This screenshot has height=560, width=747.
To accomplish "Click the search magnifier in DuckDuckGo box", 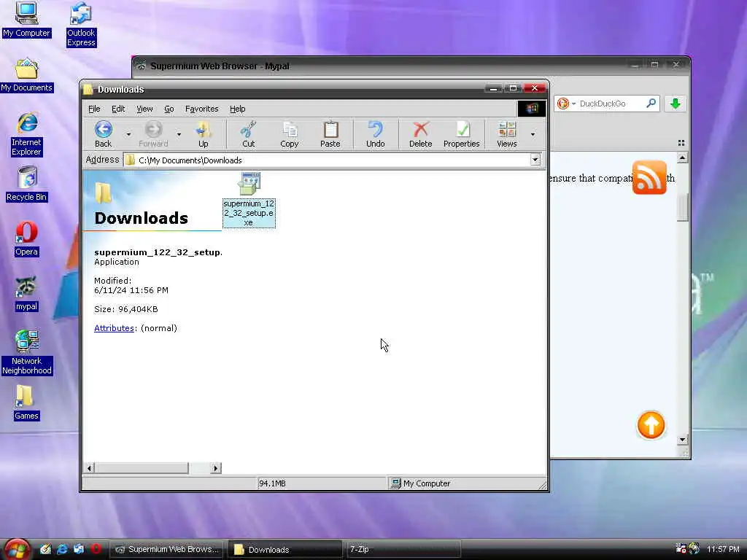I will [651, 103].
